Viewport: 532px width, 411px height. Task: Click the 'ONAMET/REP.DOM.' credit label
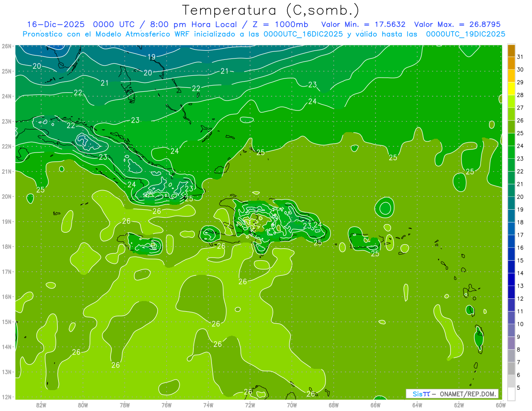click(468, 394)
